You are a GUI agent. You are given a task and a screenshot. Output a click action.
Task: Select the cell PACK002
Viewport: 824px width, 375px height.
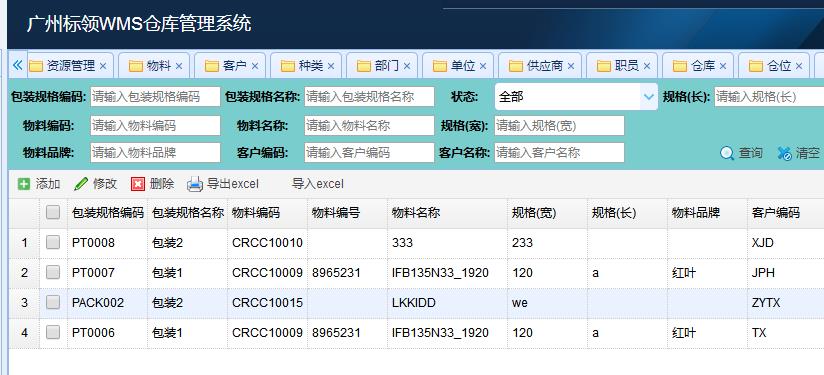point(108,303)
